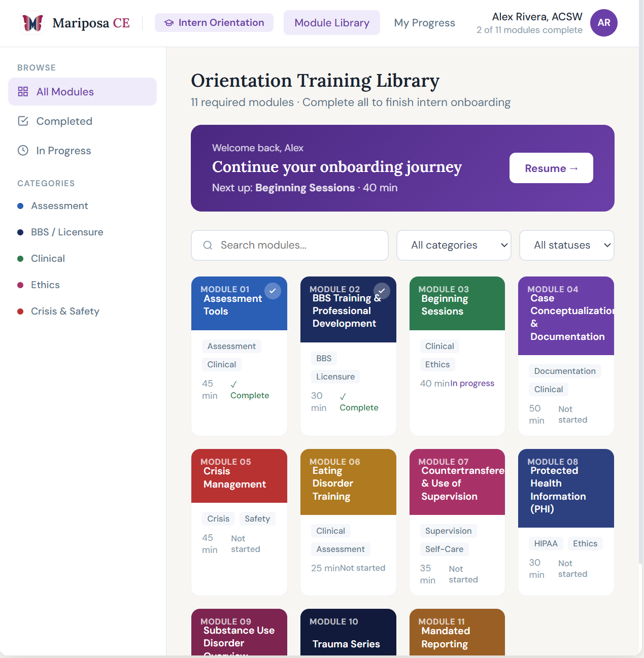This screenshot has width=644, height=658.
Task: Click the green dot next to Clinical
Action: (x=20, y=258)
